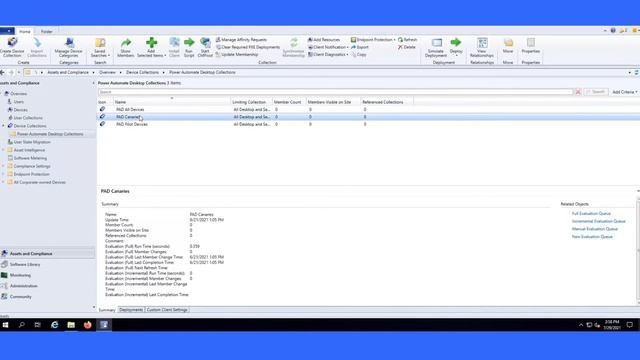
Task: Open Add Criteria dropdown
Action: pyautogui.click(x=624, y=92)
